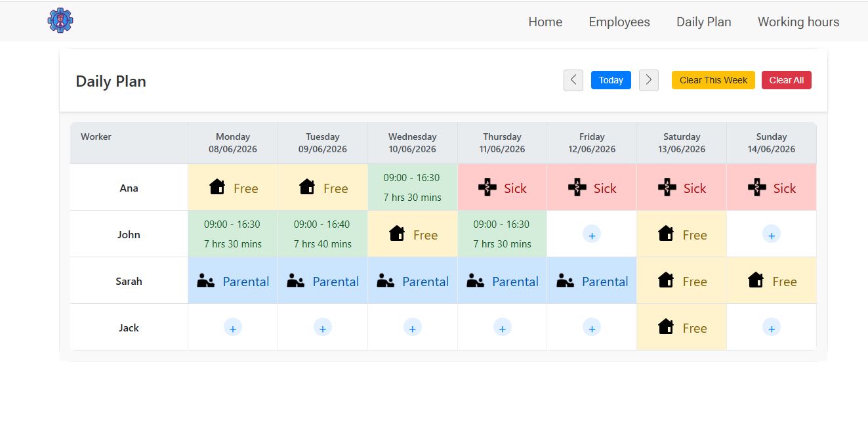The width and height of the screenshot is (868, 422).
Task: Add shift for Jack on Monday
Action: pos(233,327)
